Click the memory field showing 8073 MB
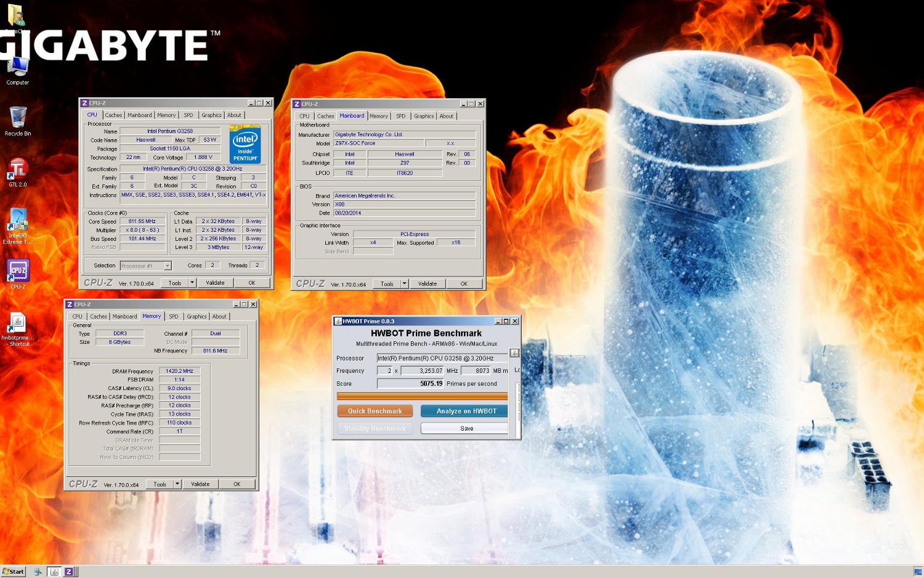 point(476,371)
